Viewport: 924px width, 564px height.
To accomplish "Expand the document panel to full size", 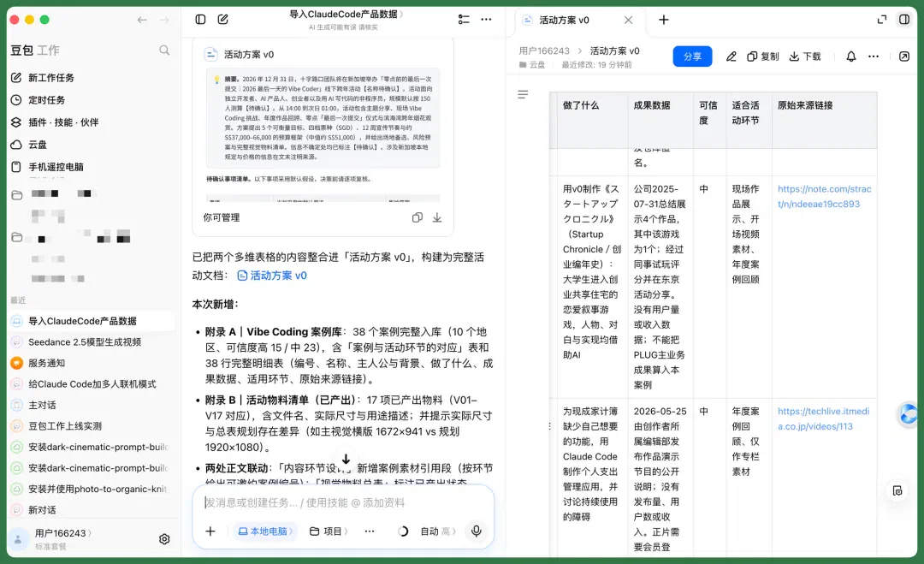I will pos(881,20).
